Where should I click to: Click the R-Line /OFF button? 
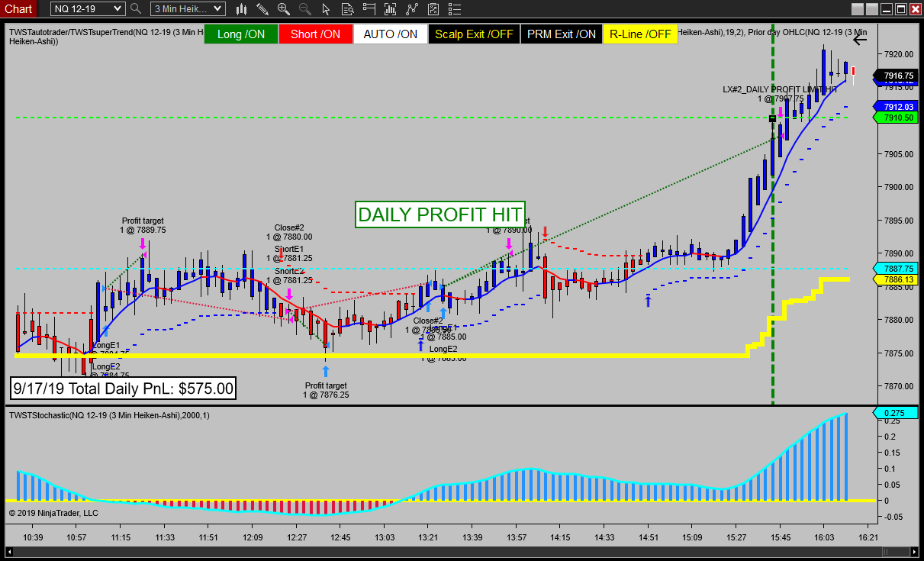(640, 34)
